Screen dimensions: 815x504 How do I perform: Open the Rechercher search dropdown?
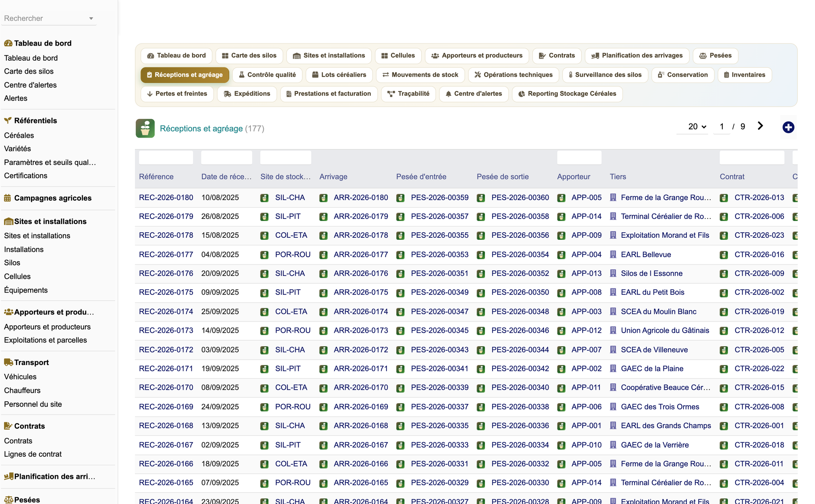click(x=49, y=18)
